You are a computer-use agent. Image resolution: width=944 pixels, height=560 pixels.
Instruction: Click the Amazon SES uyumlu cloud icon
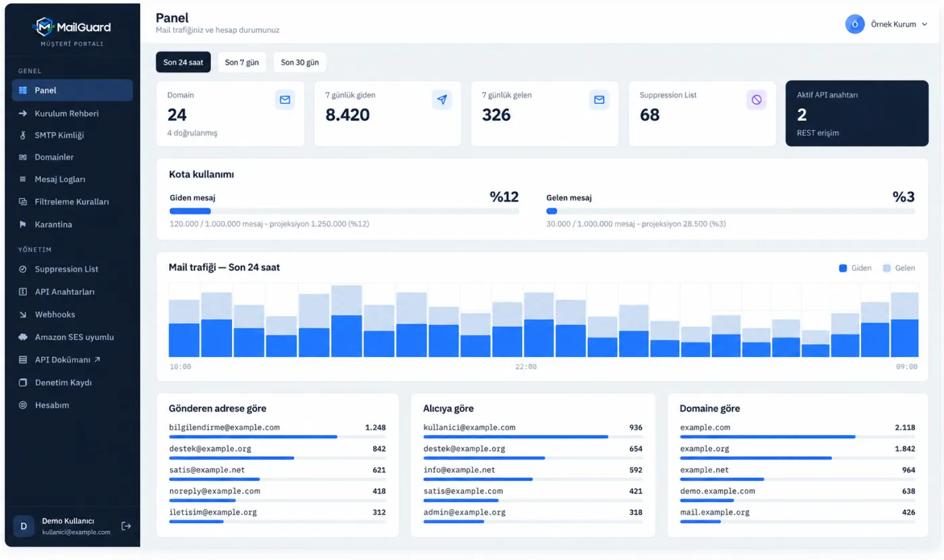pyautogui.click(x=22, y=337)
